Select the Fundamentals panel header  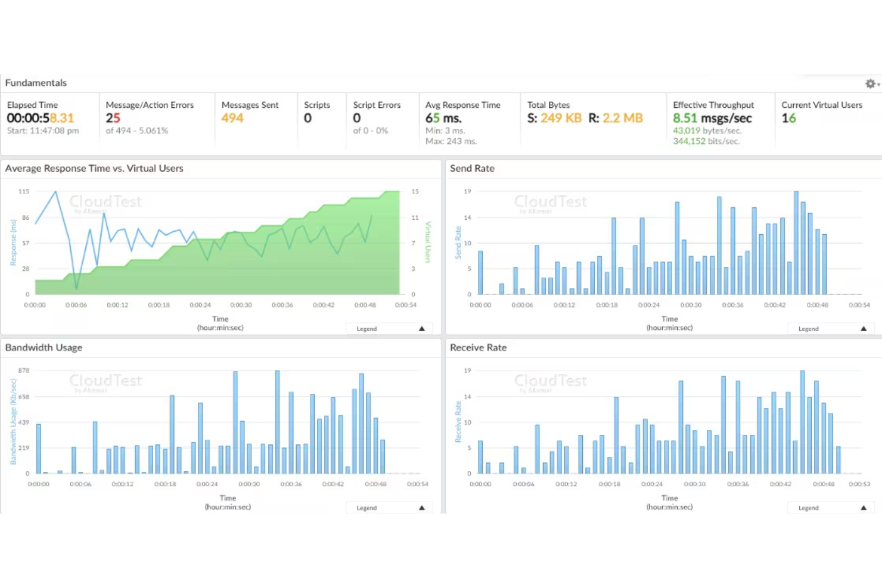(x=36, y=83)
